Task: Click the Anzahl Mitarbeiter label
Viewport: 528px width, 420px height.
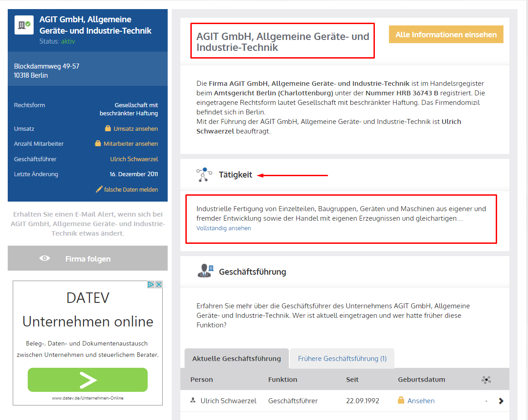Action: pyautogui.click(x=39, y=143)
